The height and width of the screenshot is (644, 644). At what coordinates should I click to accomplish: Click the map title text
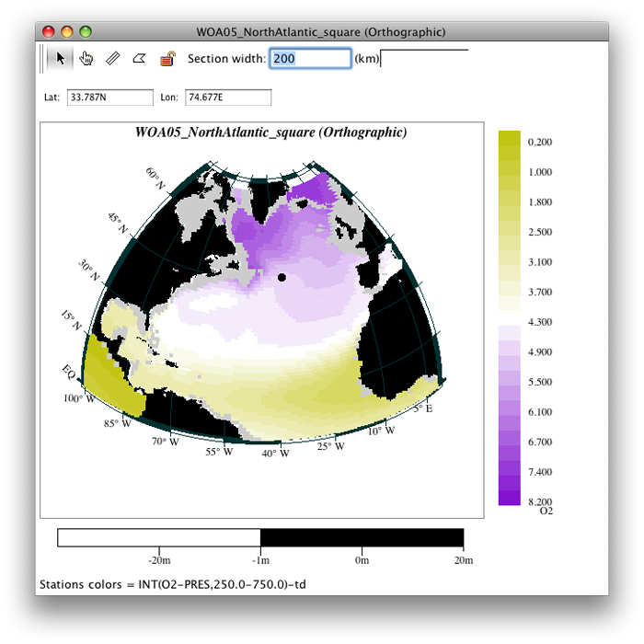click(270, 132)
